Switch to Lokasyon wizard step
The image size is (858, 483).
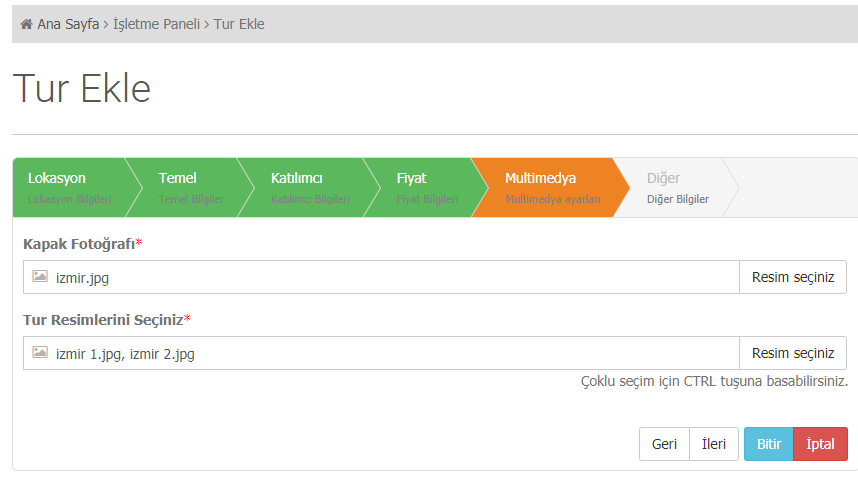click(70, 188)
